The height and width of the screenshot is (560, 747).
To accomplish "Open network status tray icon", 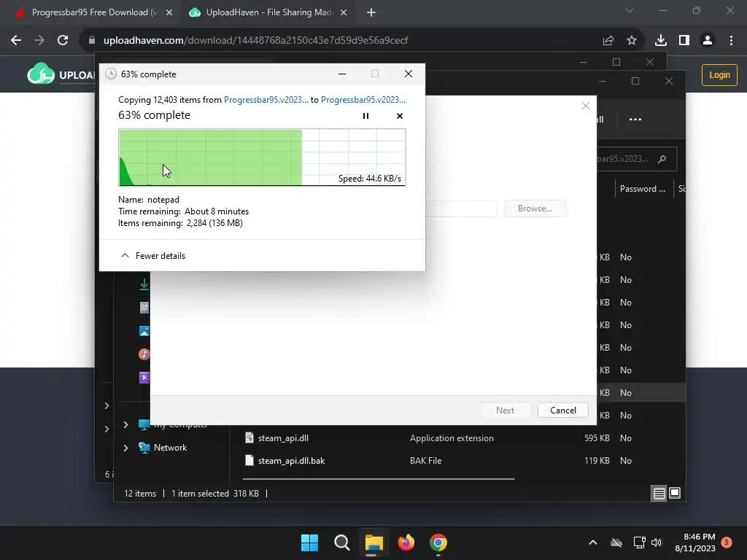I will coord(639,542).
